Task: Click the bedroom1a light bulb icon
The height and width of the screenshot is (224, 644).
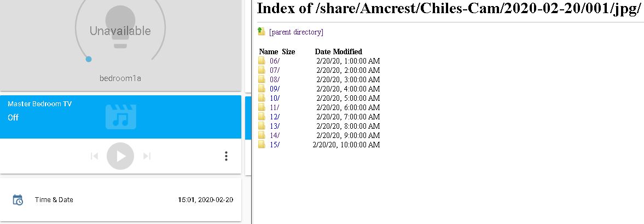Action: click(120, 26)
